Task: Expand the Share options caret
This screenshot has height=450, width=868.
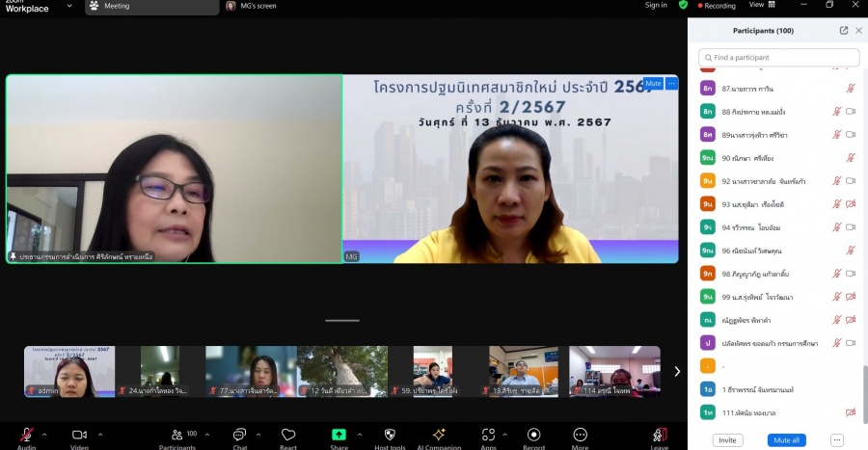Action: (360, 435)
